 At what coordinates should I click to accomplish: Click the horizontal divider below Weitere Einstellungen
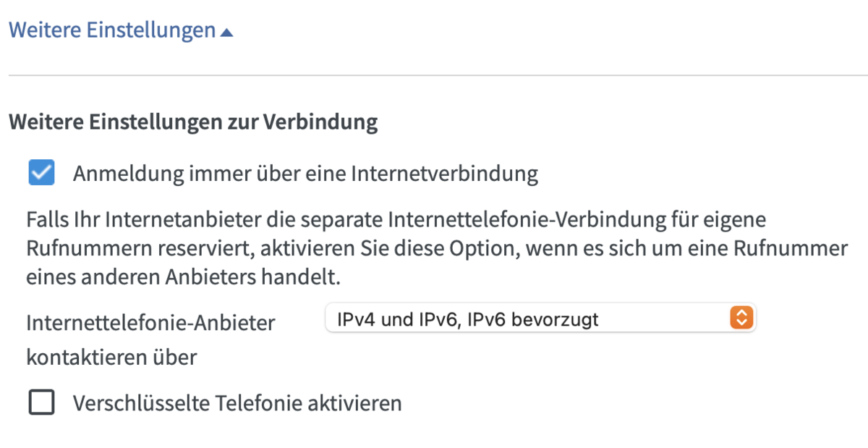434,75
